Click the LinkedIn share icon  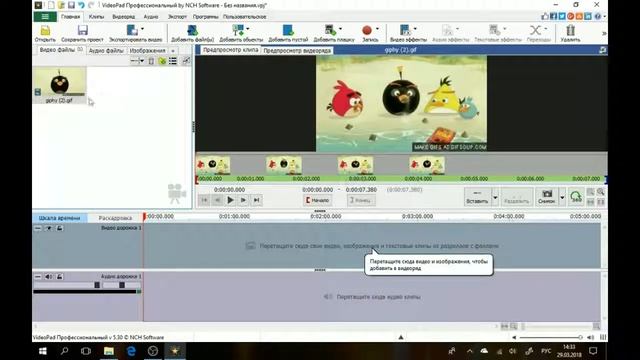pyautogui.click(x=588, y=16)
